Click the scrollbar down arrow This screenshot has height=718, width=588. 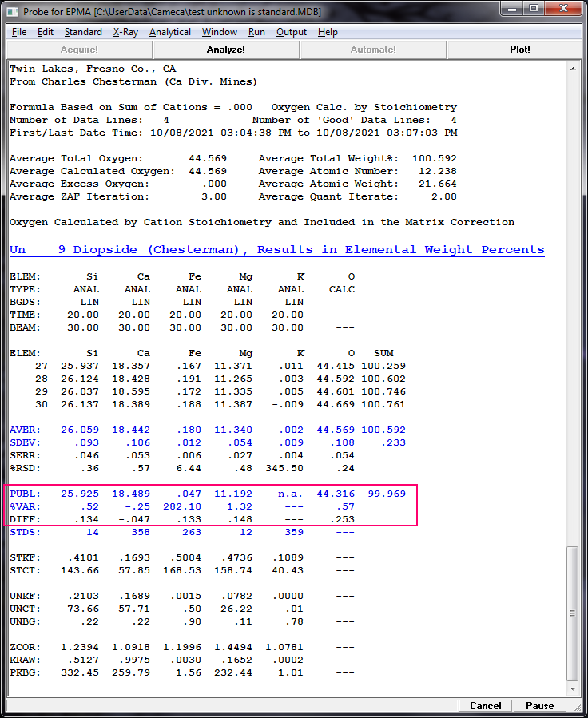coord(573,689)
